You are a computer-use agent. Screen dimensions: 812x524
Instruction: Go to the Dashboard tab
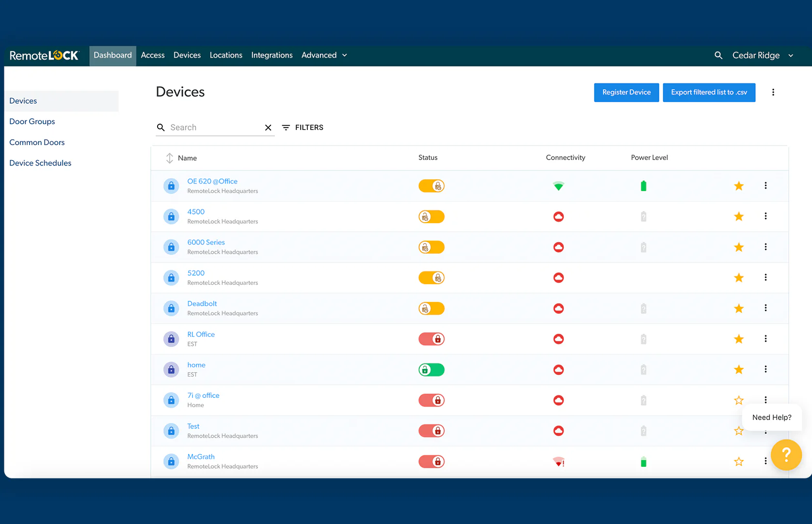[x=112, y=55]
